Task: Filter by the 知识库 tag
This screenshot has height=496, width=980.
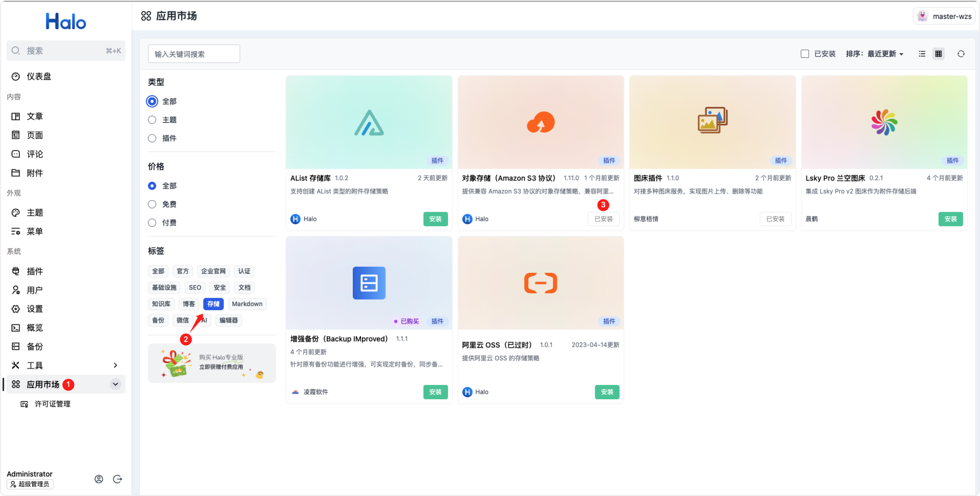Action: (x=161, y=304)
